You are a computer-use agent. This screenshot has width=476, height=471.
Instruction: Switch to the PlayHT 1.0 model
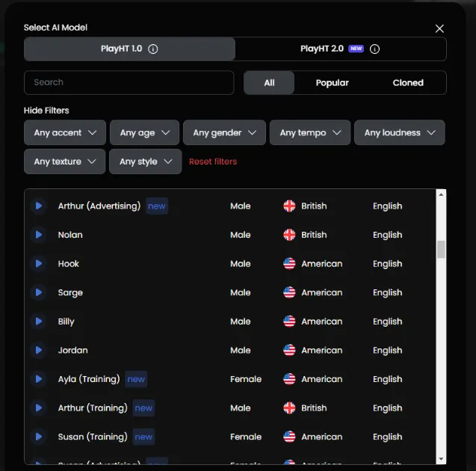[129, 49]
